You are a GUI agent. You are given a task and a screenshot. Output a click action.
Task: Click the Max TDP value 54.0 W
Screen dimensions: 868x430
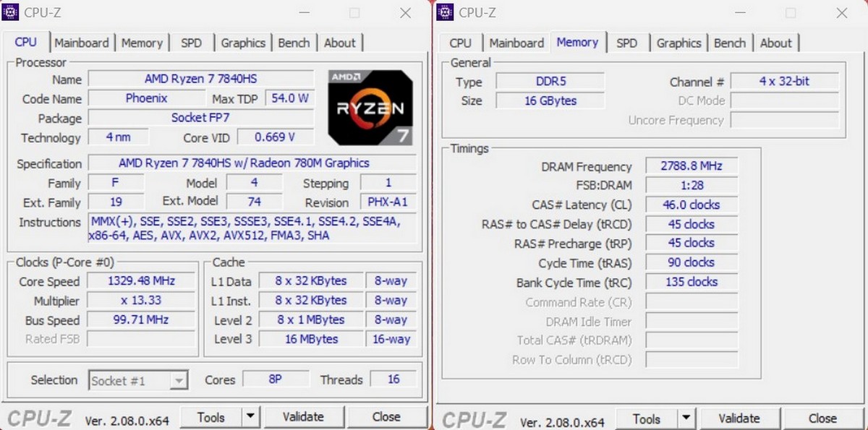point(289,98)
